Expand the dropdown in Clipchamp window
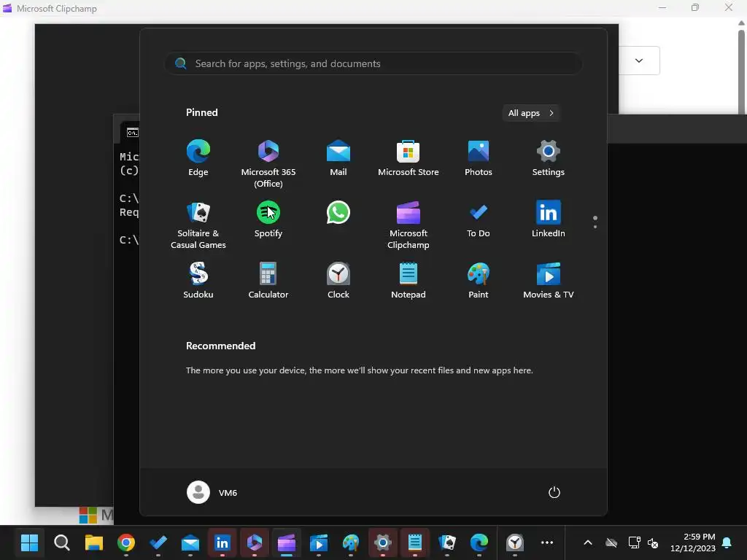 [x=639, y=61]
